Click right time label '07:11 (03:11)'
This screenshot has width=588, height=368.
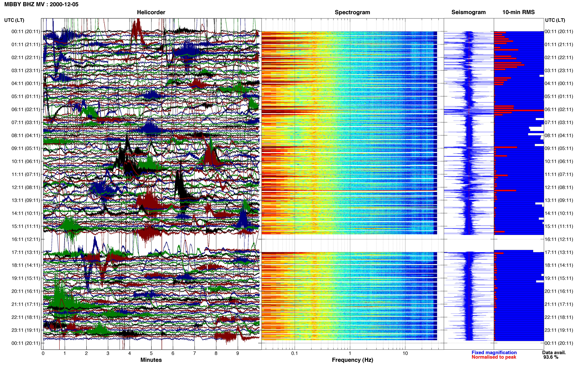point(559,122)
